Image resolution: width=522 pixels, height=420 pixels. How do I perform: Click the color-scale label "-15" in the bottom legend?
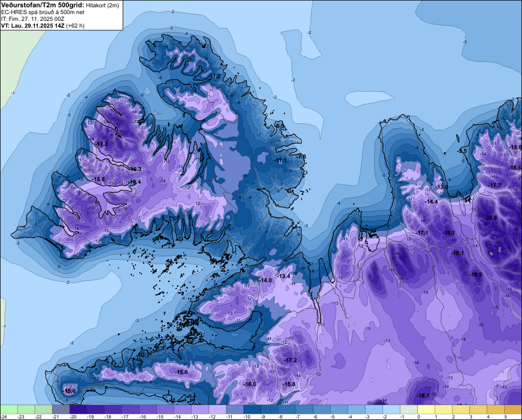tap(159, 417)
